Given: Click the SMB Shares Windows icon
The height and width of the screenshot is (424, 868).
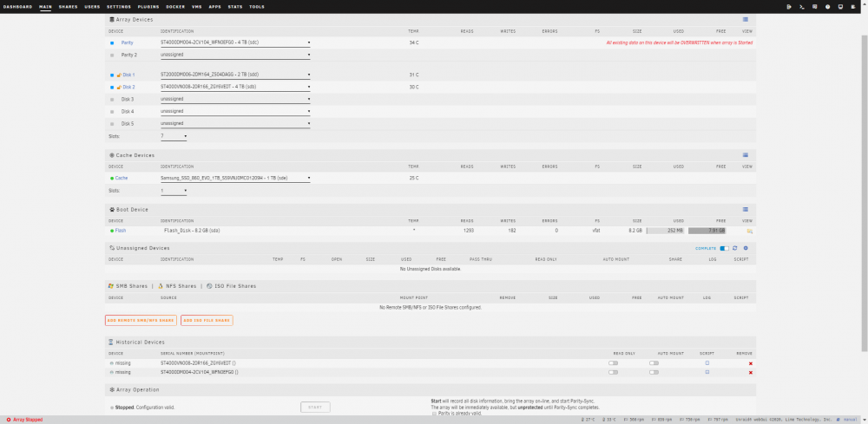Looking at the screenshot, I should point(111,286).
